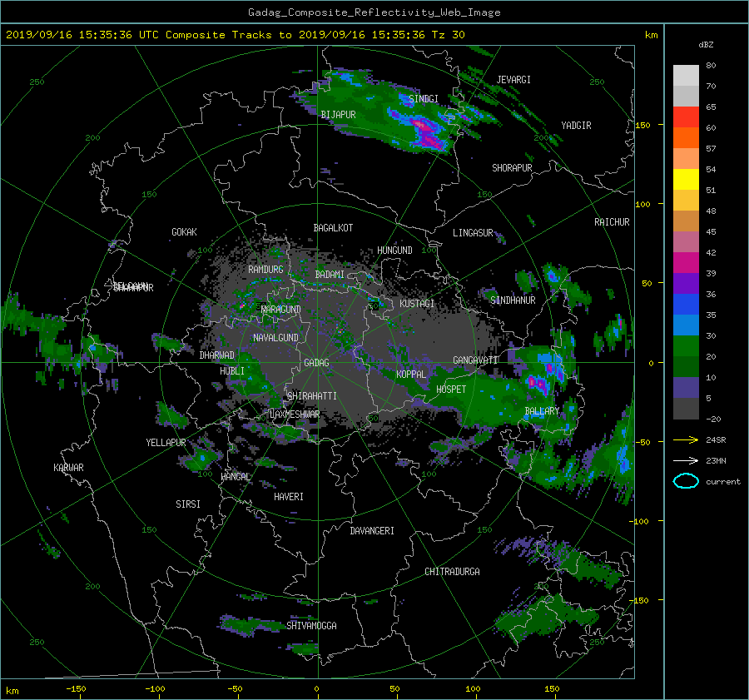Screen dimensions: 749x700
Task: Click the BALLARY city label
Action: coord(542,411)
